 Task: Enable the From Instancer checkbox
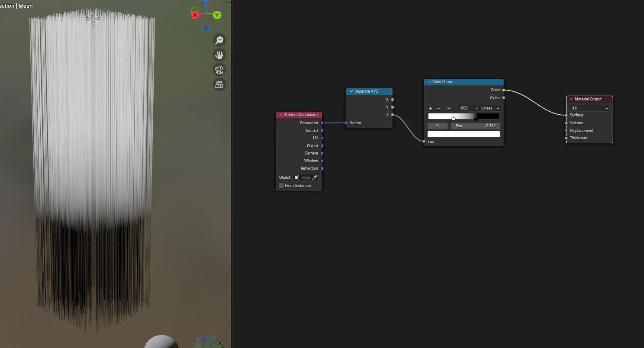[281, 186]
